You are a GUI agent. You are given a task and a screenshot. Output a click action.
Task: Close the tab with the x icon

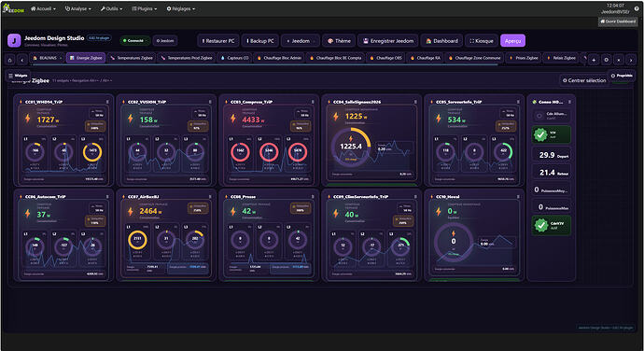click(619, 60)
